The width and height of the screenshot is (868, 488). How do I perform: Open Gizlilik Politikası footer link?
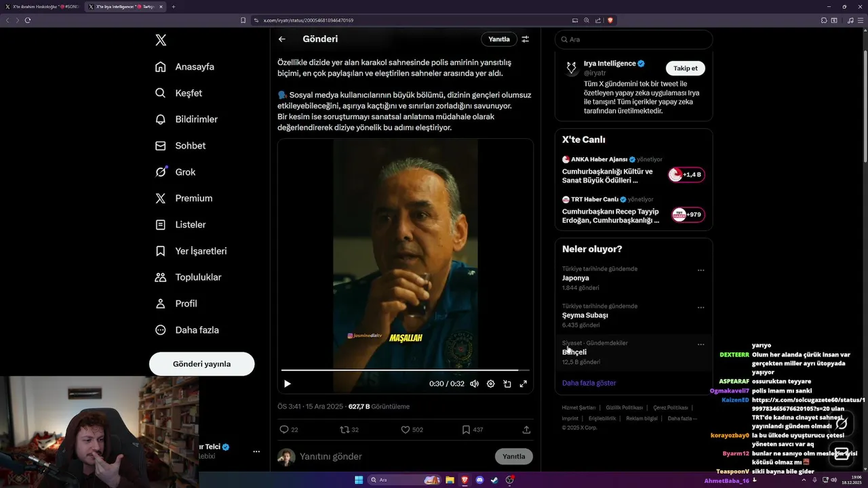[624, 407]
